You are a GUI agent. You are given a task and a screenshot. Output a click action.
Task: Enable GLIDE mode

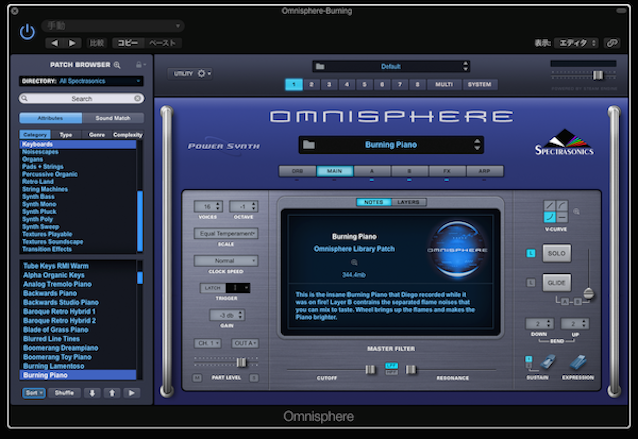point(556,282)
